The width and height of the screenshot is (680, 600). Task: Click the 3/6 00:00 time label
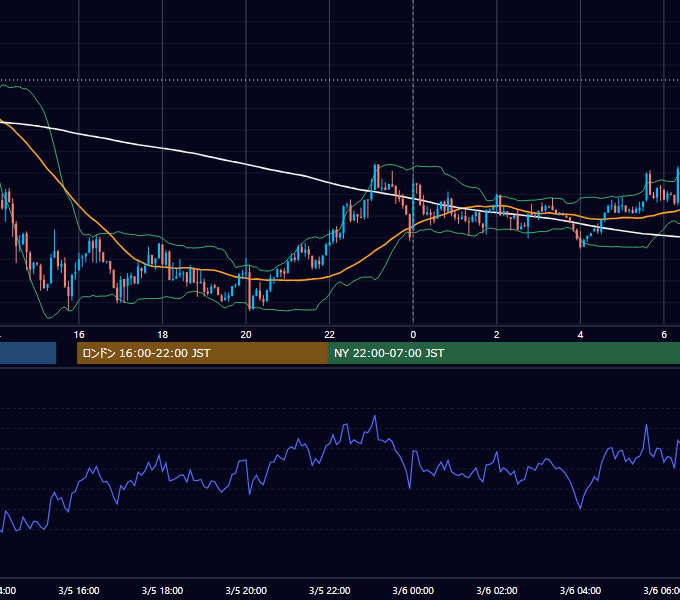pyautogui.click(x=413, y=591)
